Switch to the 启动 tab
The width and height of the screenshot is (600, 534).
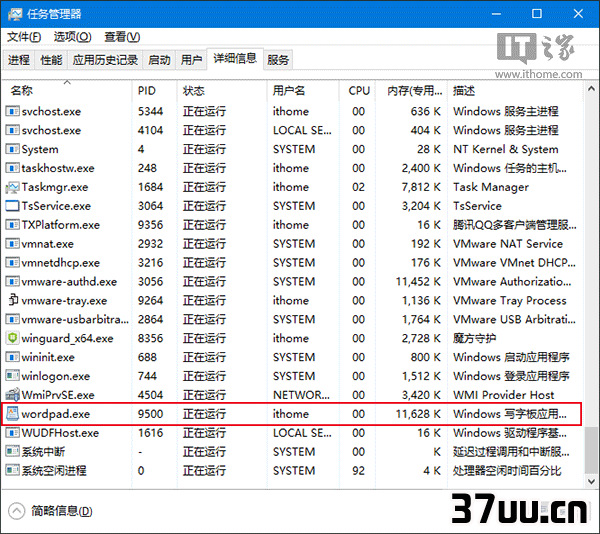pos(159,60)
